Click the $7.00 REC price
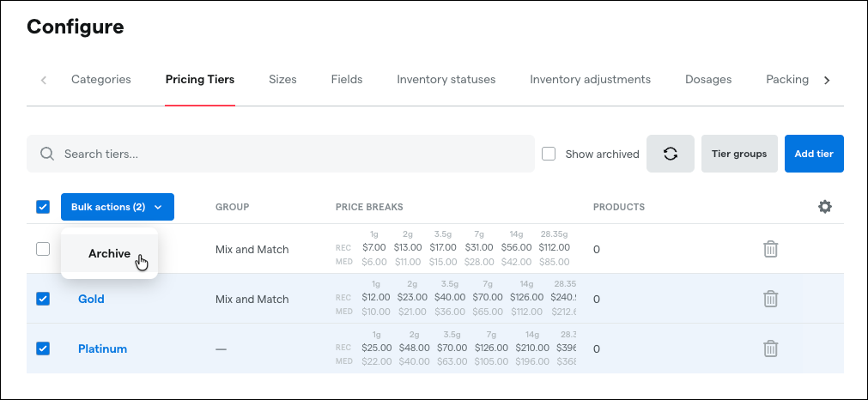Image resolution: width=868 pixels, height=400 pixels. coord(373,247)
